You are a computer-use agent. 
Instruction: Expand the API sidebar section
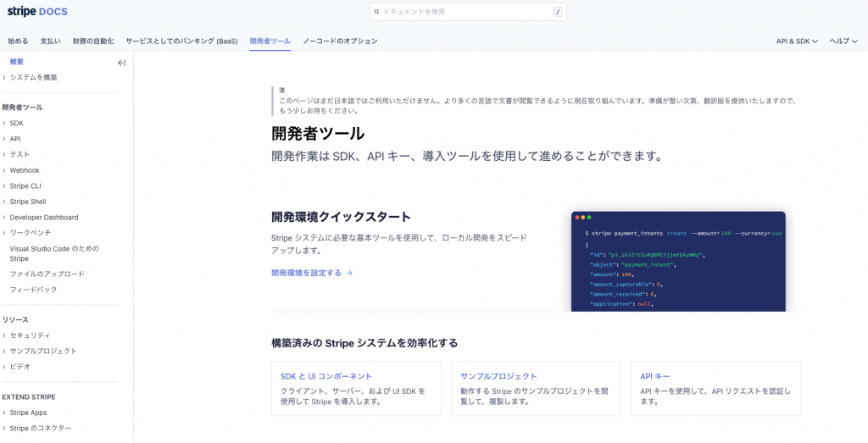[11, 139]
